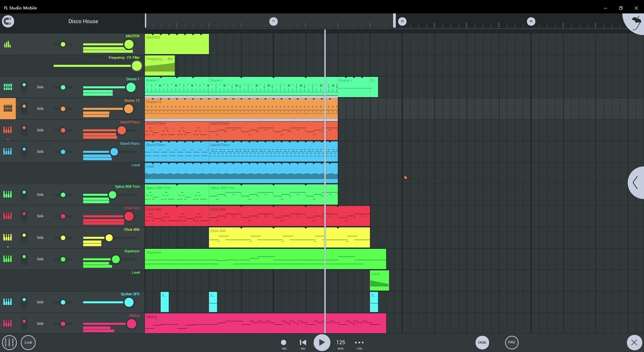Screen dimensions: 644x352
Task: Toggle mute switch on Supersaw track
Action: [24, 259]
